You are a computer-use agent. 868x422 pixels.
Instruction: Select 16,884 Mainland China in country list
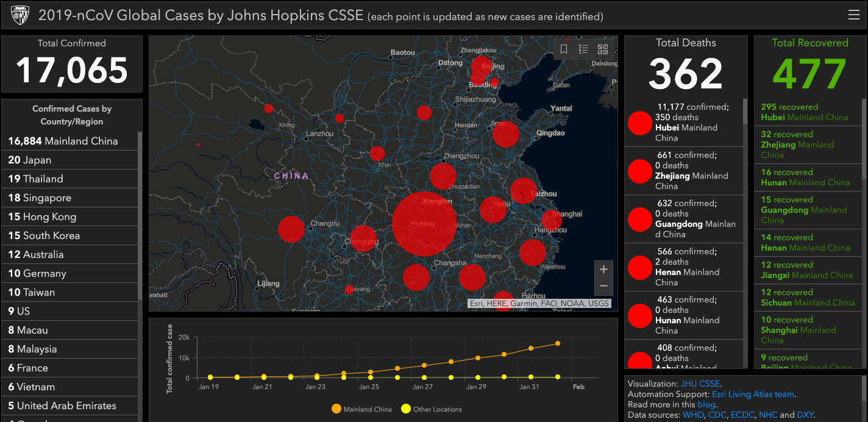click(70, 141)
